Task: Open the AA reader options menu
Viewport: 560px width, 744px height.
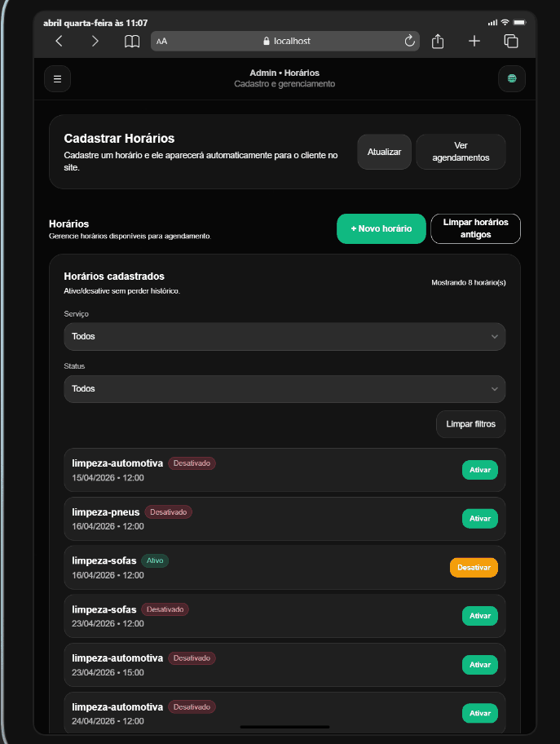Action: point(162,41)
